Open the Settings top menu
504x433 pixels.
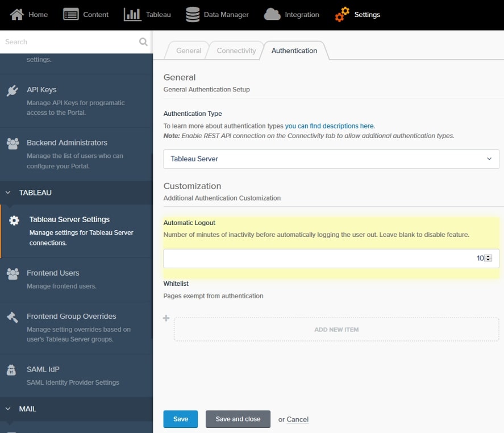pos(357,14)
